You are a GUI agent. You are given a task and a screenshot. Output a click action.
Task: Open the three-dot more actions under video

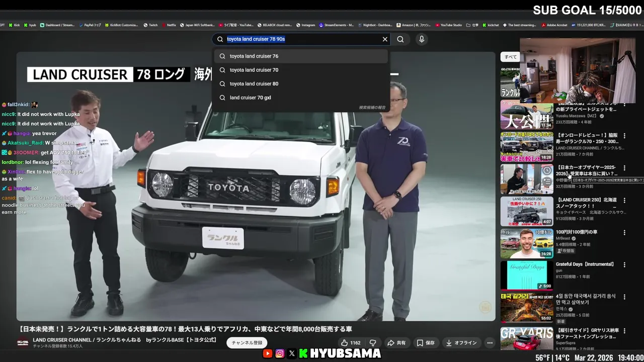pos(490,343)
